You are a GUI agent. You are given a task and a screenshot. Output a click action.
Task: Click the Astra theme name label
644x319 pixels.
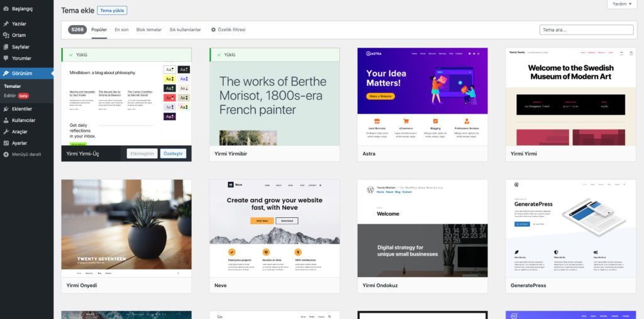tap(369, 154)
